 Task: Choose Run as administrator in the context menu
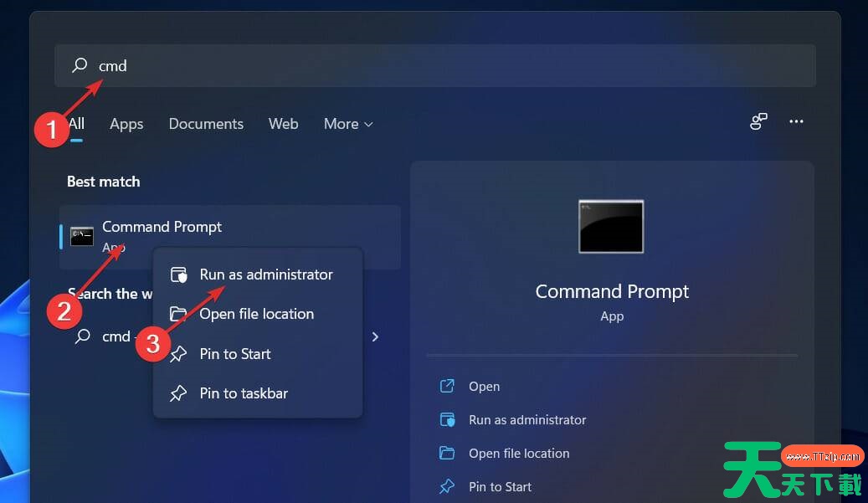pos(258,275)
